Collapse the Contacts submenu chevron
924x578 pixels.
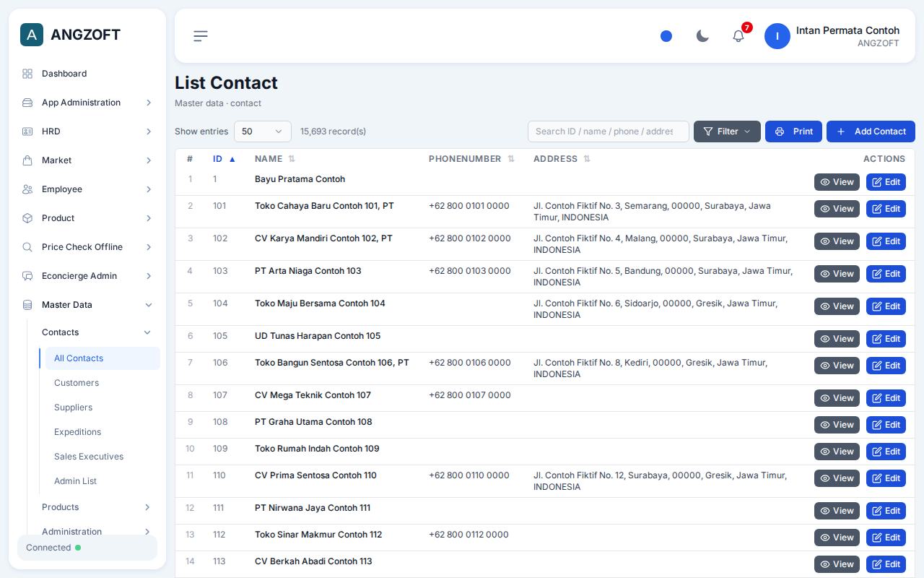point(147,332)
